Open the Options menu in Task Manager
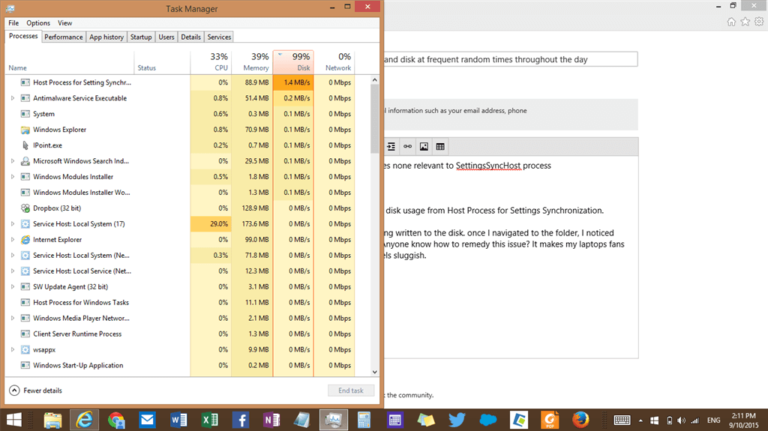768x431 pixels. click(38, 23)
